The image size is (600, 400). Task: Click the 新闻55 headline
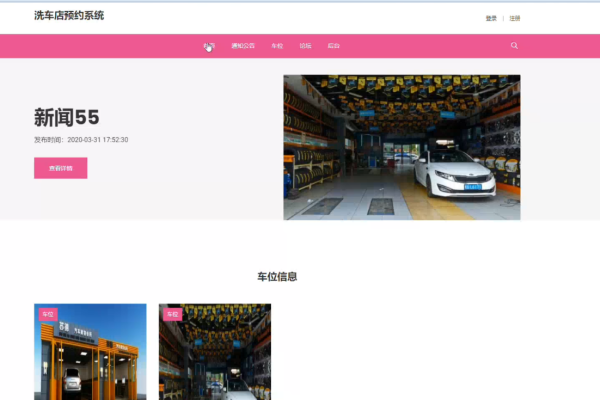[67, 117]
